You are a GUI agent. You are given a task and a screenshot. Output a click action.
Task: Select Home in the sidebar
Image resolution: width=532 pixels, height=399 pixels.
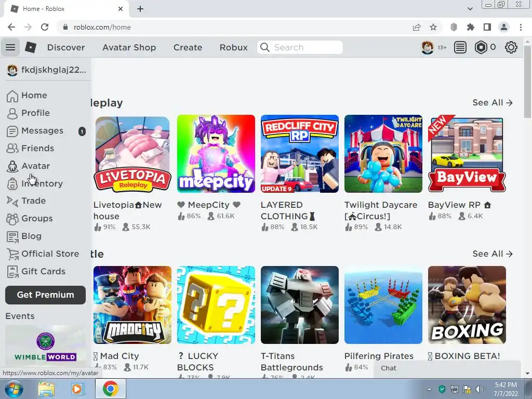point(27,96)
